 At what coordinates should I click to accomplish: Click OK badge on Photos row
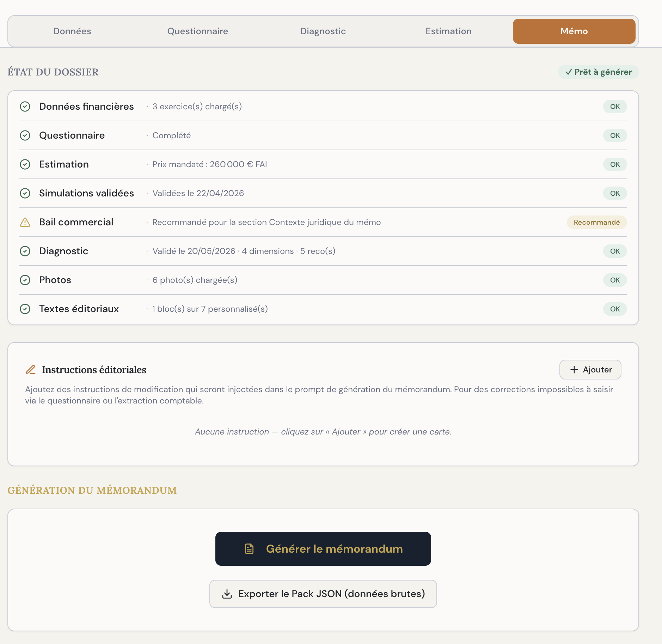tap(615, 280)
